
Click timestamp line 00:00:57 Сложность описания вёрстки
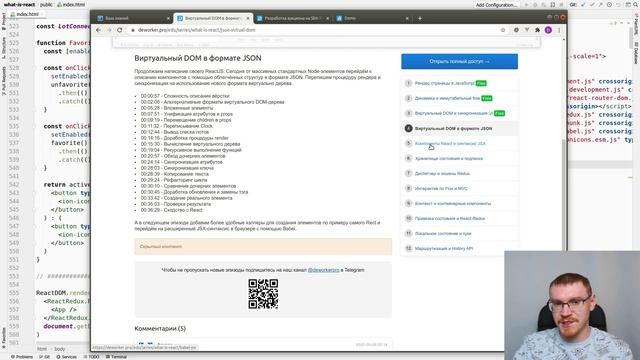[x=185, y=96]
